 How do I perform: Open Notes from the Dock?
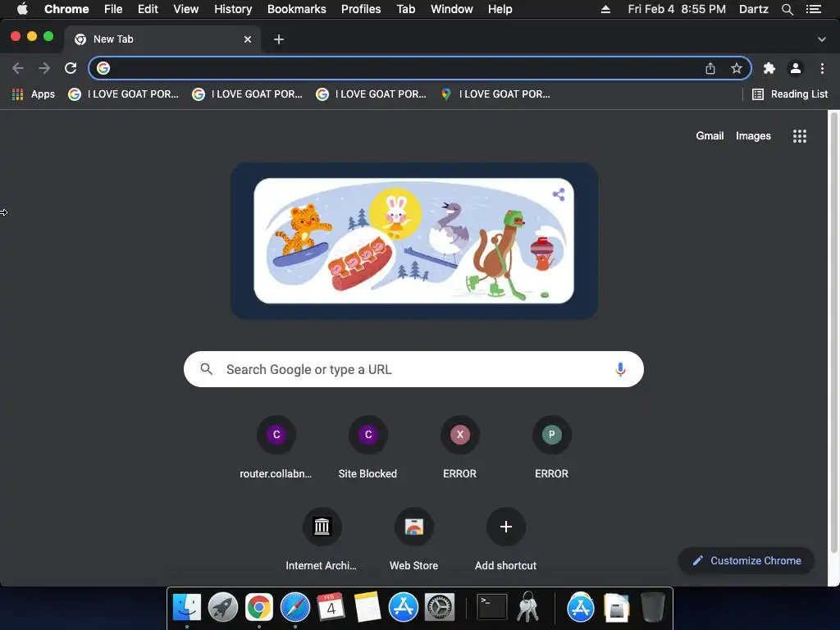coord(367,608)
